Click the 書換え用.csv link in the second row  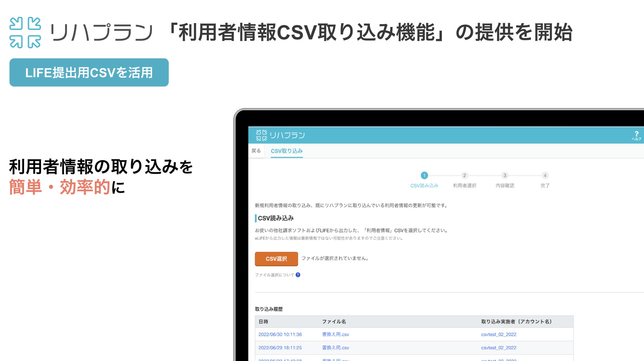pos(335,347)
